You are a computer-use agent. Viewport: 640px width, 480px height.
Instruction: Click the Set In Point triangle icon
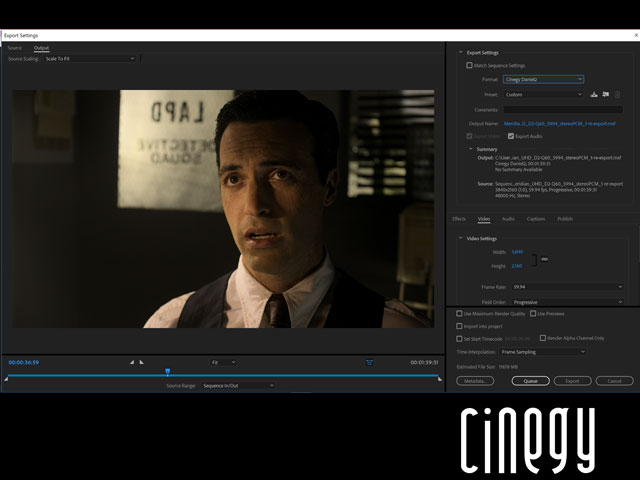pos(132,362)
